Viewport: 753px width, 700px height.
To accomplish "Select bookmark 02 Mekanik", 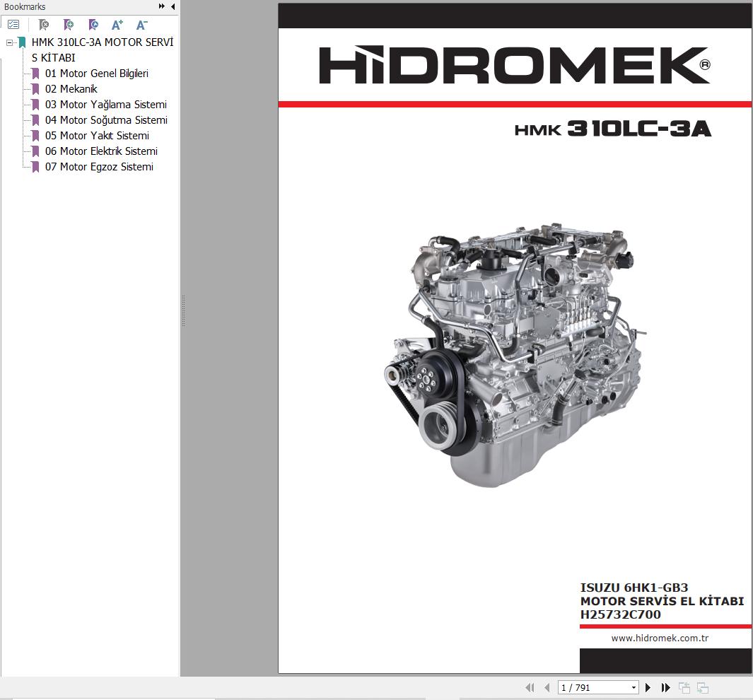I will [71, 89].
